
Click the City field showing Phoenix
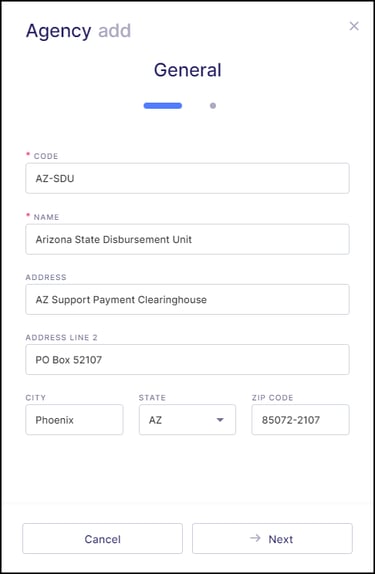pyautogui.click(x=74, y=420)
